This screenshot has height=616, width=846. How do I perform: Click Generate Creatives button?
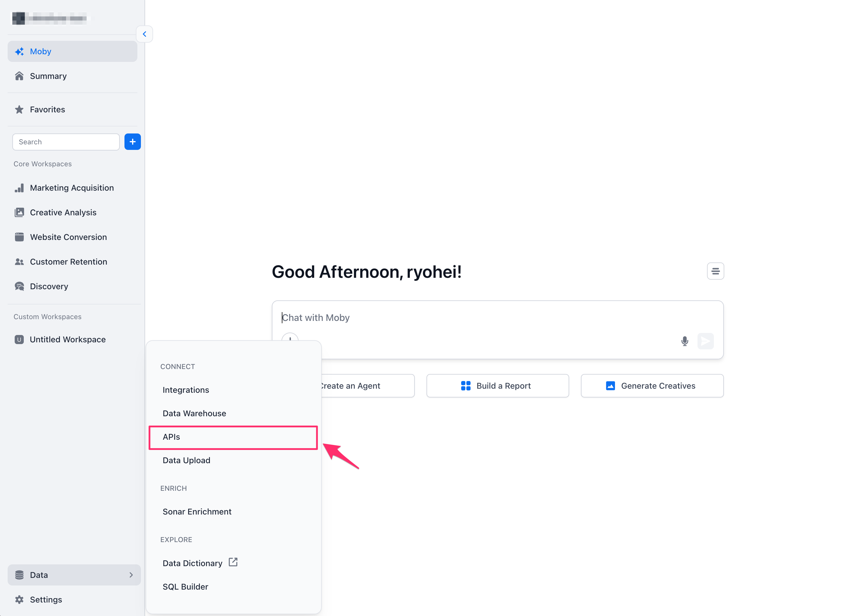click(x=652, y=386)
